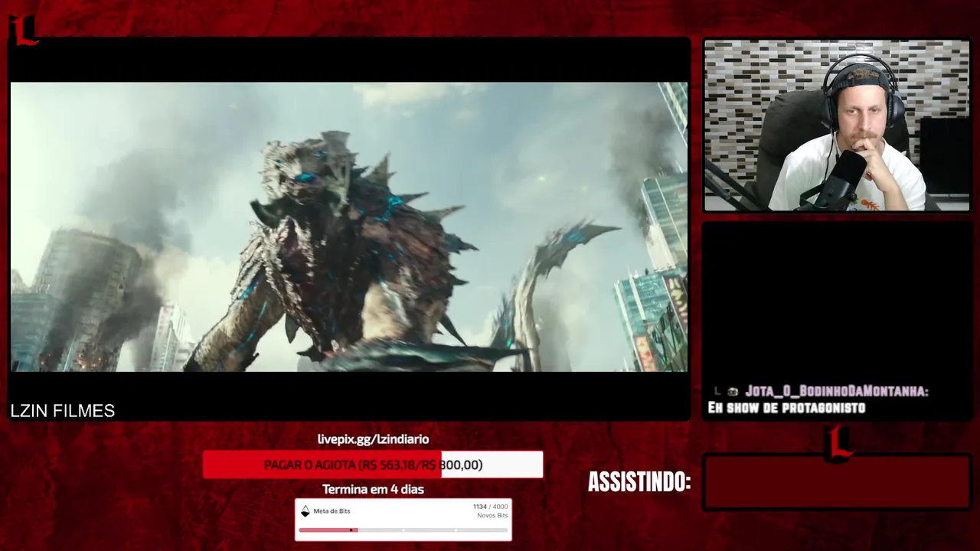Viewport: 980px width, 551px height.
Task: Click the chat message ending in 'show de protagonisto'
Action: point(786,408)
